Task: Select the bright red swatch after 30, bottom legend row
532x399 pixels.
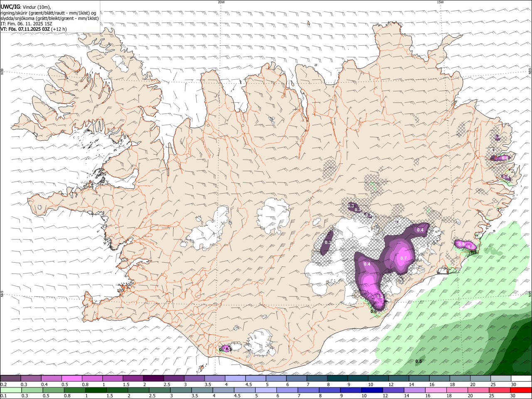Action: tap(521, 390)
